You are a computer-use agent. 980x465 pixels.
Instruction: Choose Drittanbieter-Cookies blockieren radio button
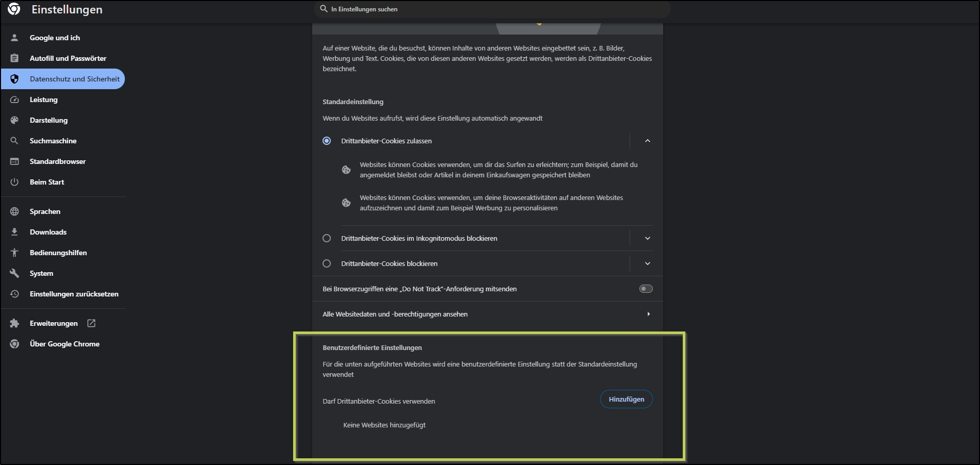coord(327,263)
